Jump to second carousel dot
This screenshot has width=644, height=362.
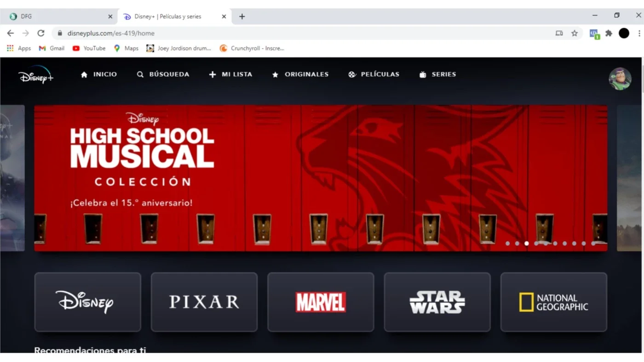[517, 243]
